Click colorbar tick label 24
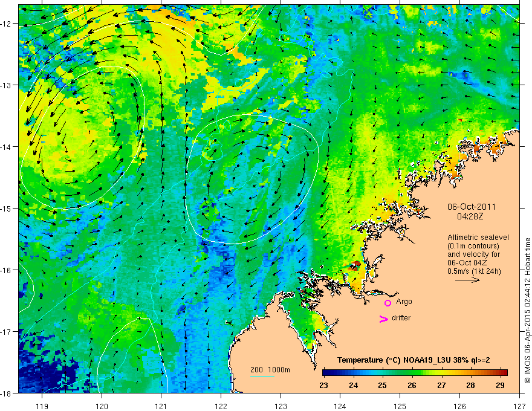The height and width of the screenshot is (411, 532). [353, 385]
